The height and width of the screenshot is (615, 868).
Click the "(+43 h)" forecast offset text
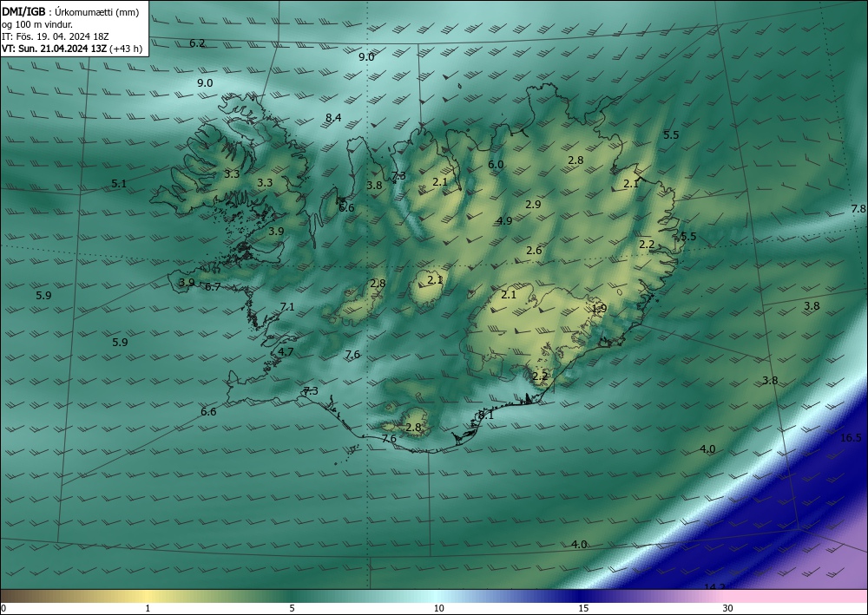point(126,49)
